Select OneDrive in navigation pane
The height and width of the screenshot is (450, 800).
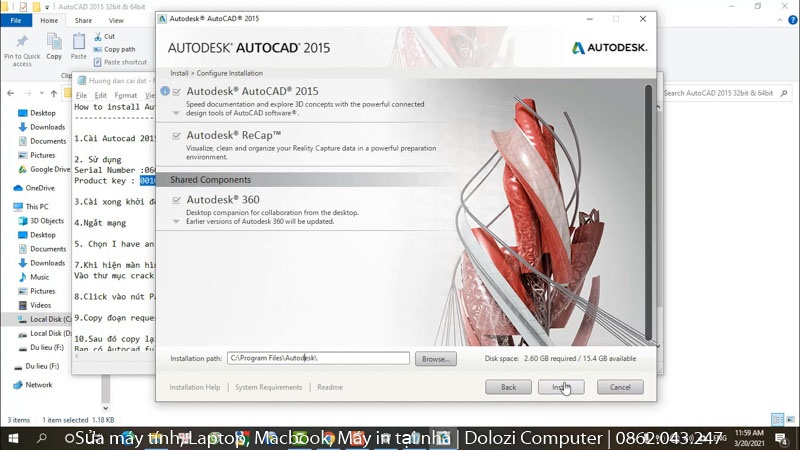tap(34, 188)
